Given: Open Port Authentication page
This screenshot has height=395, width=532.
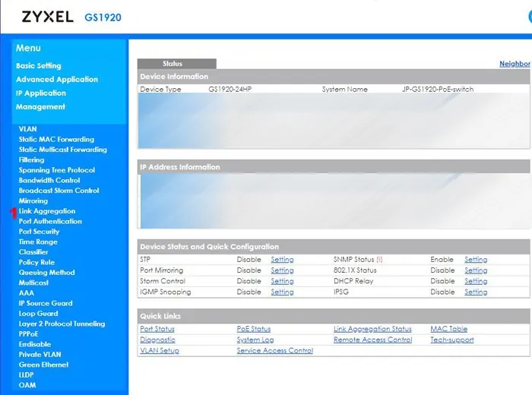Looking at the screenshot, I should [50, 221].
